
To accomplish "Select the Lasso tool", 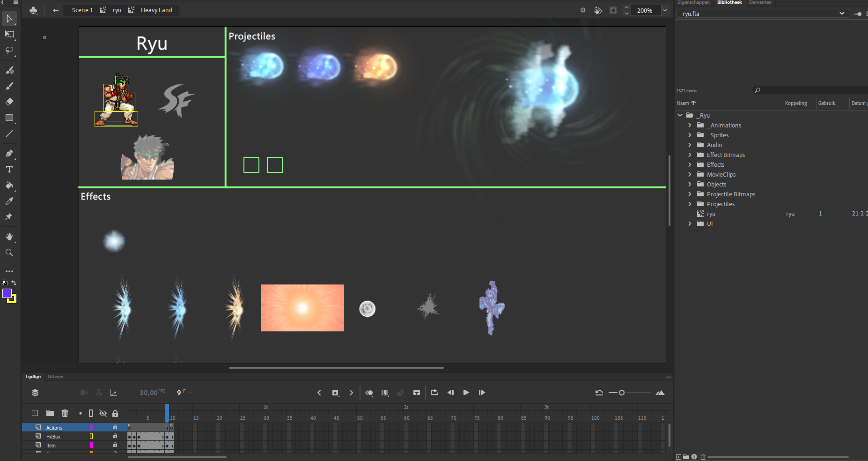I will tap(9, 50).
